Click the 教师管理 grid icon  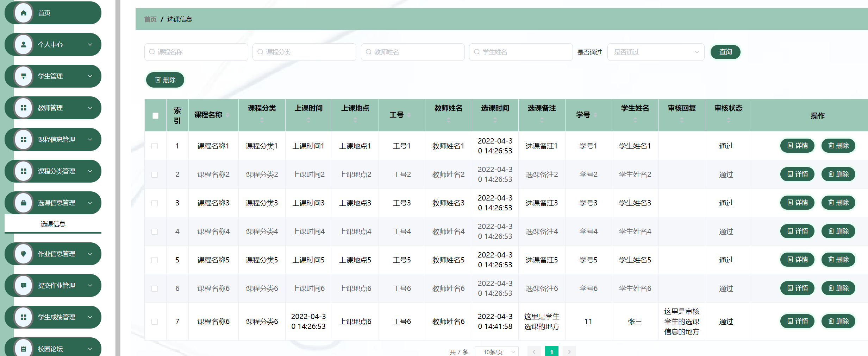[x=23, y=108]
